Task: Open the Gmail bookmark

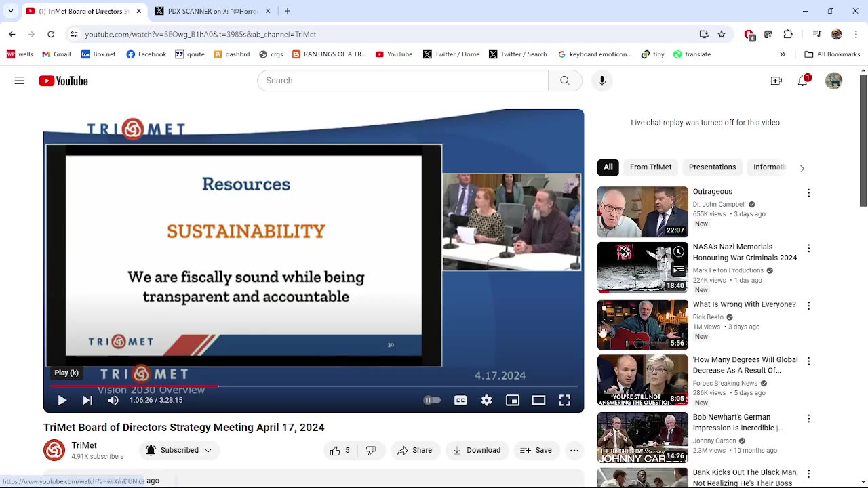Action: tap(56, 54)
